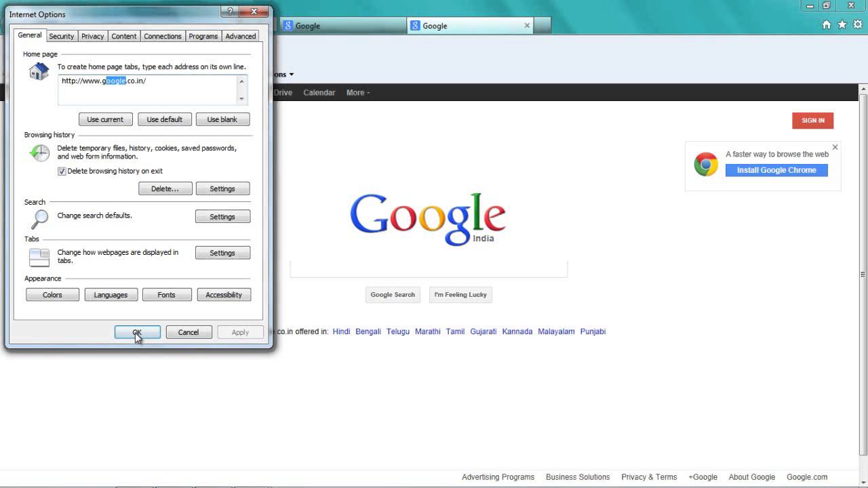The image size is (868, 488).
Task: Click the Tabs section icon
Action: click(x=39, y=257)
